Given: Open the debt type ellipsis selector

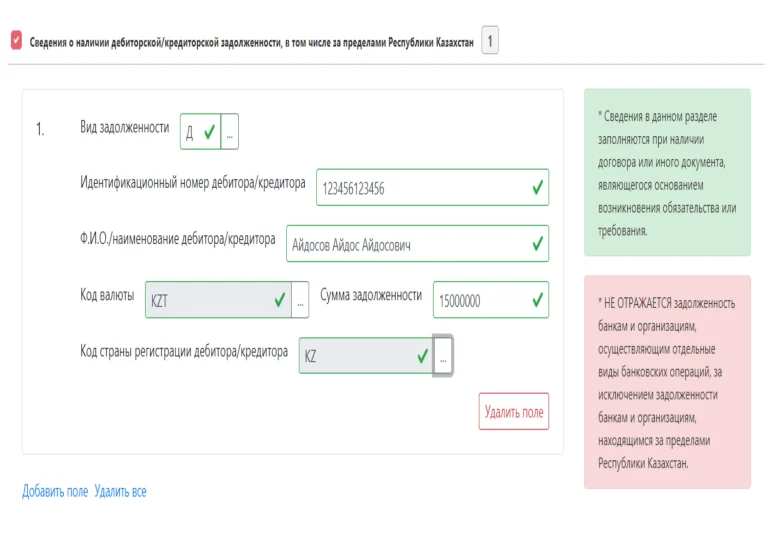Looking at the screenshot, I should point(230,132).
